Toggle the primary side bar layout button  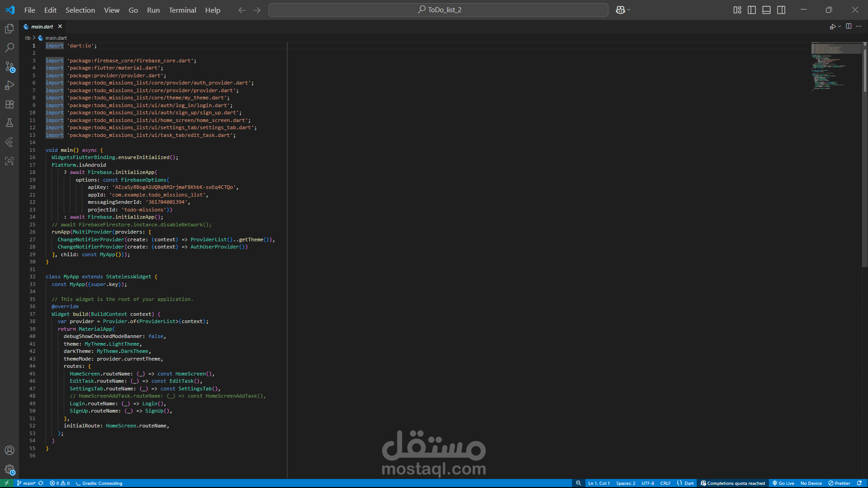tap(752, 10)
